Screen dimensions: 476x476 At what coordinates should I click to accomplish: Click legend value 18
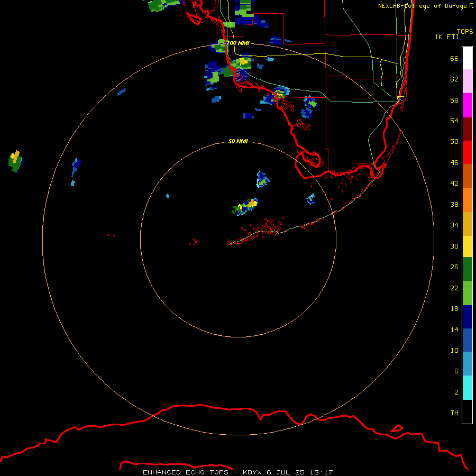coord(454,309)
